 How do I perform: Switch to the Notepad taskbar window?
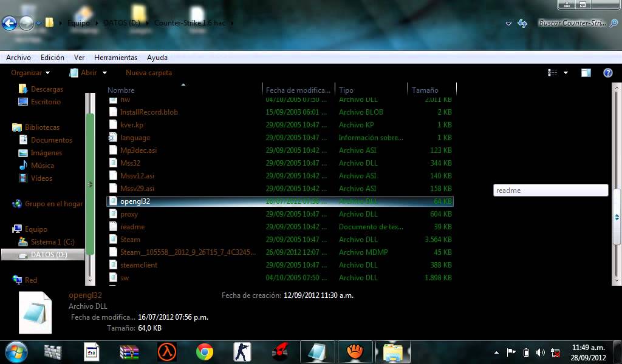[317, 352]
